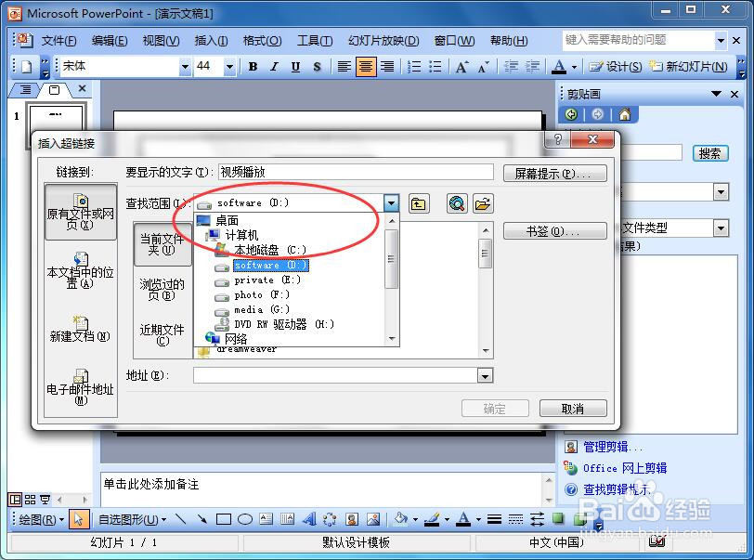This screenshot has height=560, width=754.
Task: Click the clip art pane forward arrow
Action: [598, 114]
